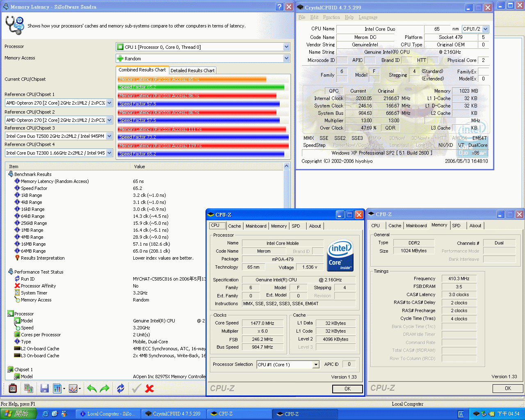Click Local Computer - SiSo... taskbar button
Image resolution: width=525 pixels, height=420 pixels.
[109, 414]
